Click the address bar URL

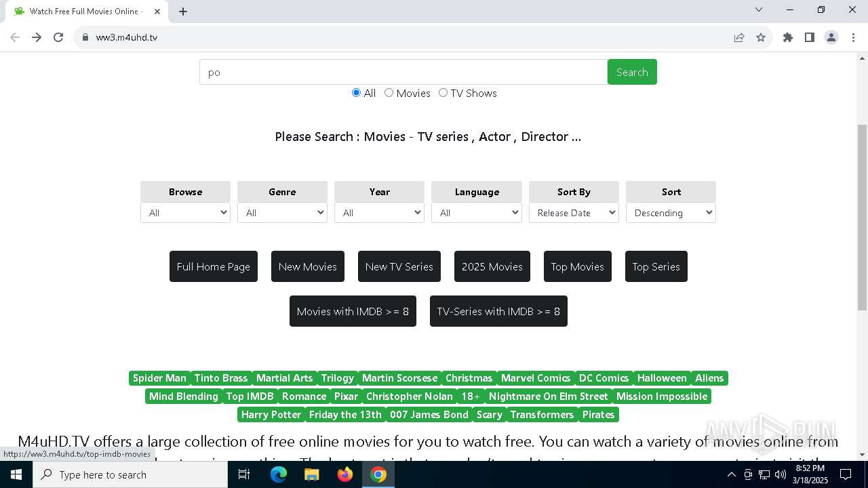click(x=127, y=37)
